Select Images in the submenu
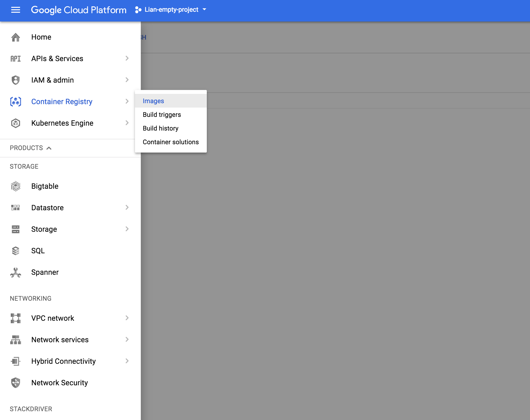The height and width of the screenshot is (420, 530). [171, 101]
